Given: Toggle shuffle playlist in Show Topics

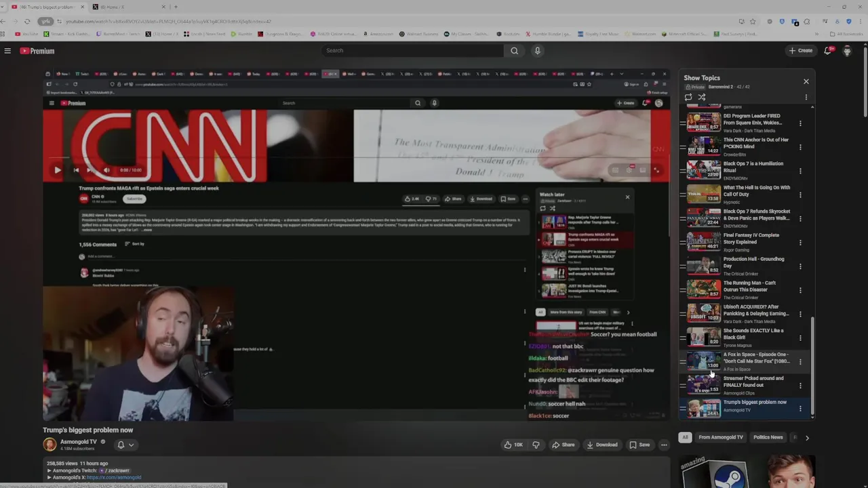Looking at the screenshot, I should point(702,97).
